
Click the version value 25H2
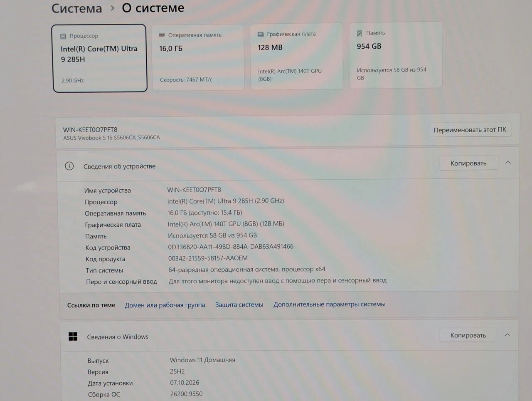pos(177,371)
